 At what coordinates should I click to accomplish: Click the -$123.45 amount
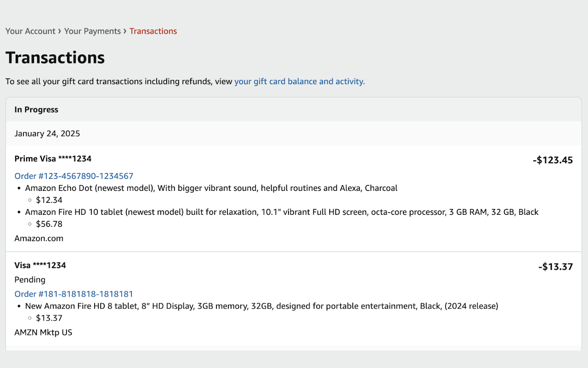pyautogui.click(x=553, y=160)
